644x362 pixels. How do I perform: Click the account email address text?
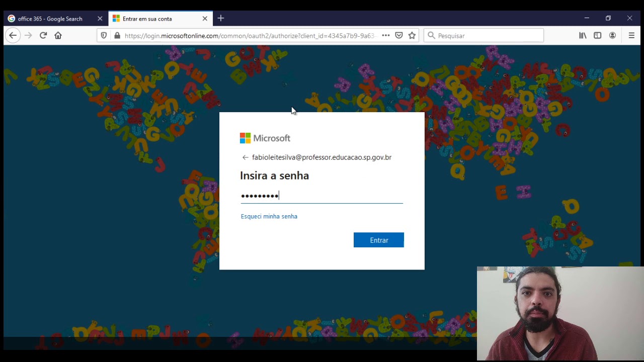(321, 157)
